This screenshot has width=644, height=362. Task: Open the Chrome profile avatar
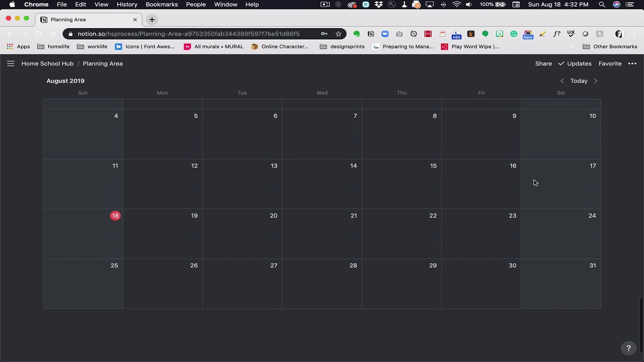coord(619,34)
